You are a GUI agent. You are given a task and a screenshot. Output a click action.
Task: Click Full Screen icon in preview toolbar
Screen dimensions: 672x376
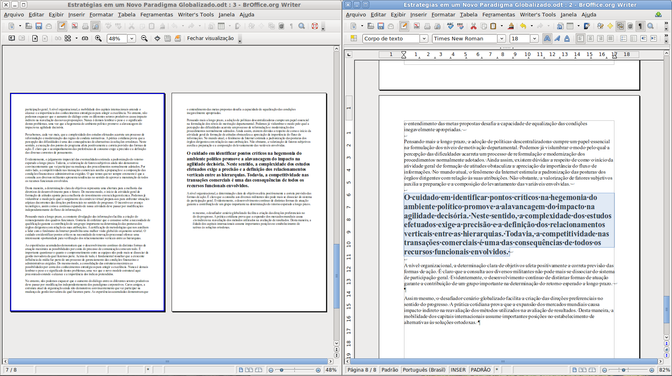[157, 38]
